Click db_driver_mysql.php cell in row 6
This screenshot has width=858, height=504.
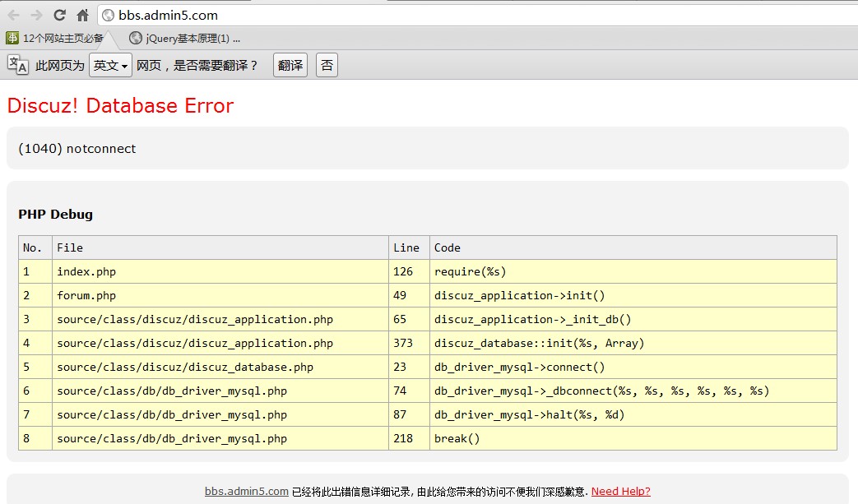[x=220, y=391]
